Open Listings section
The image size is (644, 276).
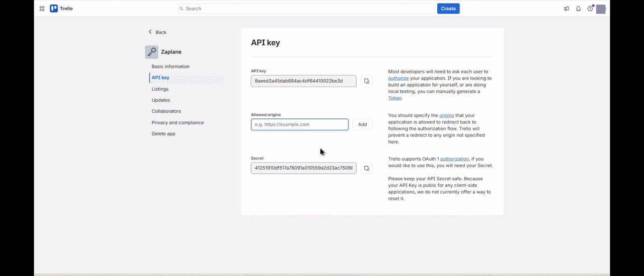160,89
